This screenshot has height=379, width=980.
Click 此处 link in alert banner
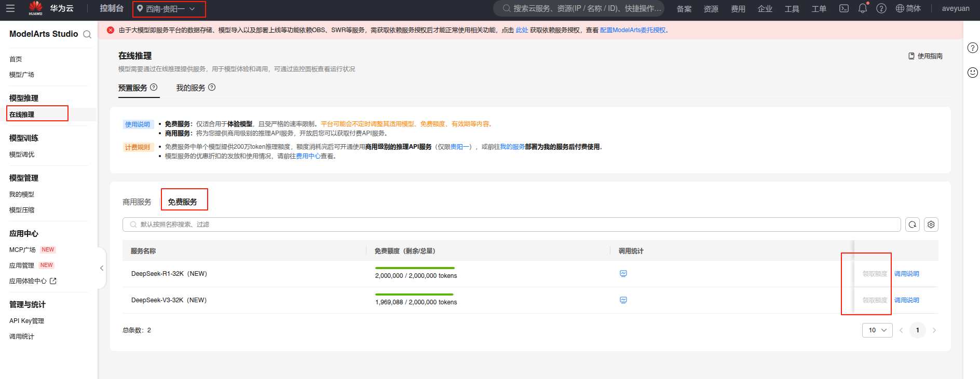tap(522, 30)
